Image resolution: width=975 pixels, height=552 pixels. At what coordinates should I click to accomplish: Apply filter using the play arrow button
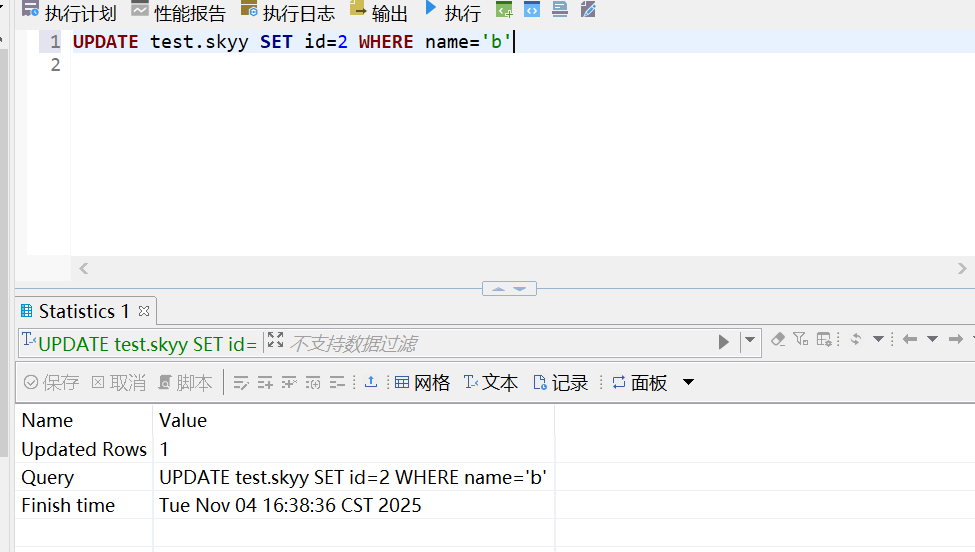pos(724,342)
